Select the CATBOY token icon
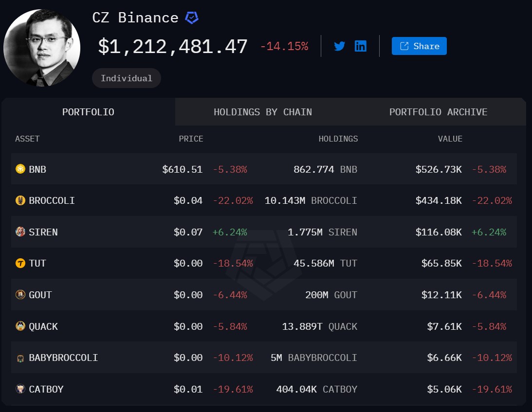 point(20,389)
